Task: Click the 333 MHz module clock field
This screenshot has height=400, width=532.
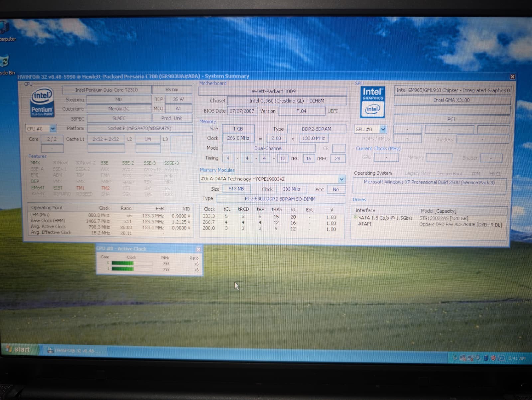Action: (x=292, y=189)
